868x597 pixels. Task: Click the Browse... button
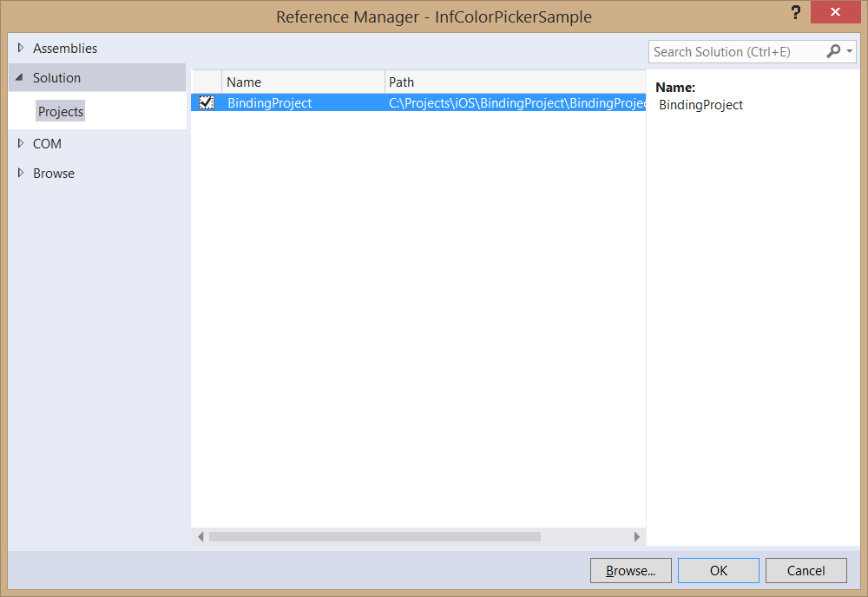coord(630,570)
